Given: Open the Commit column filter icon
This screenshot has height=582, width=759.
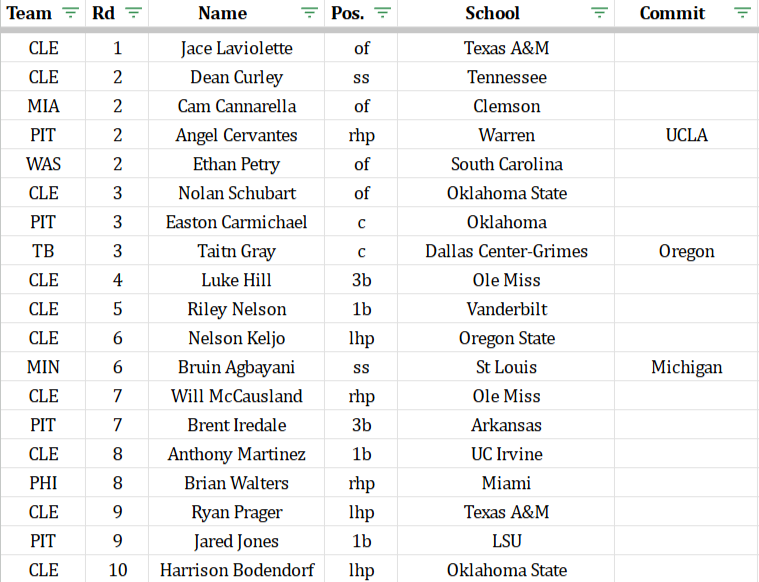Looking at the screenshot, I should click(742, 13).
